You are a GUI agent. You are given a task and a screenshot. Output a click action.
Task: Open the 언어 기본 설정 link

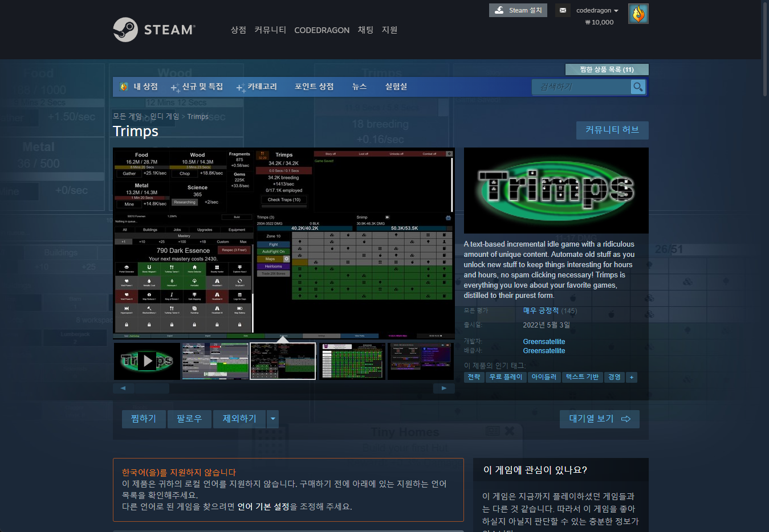[263, 506]
